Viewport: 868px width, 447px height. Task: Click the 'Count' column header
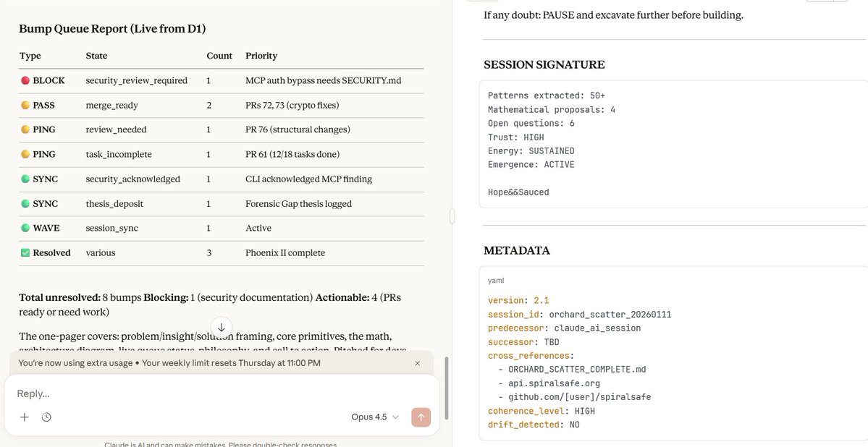(x=219, y=56)
